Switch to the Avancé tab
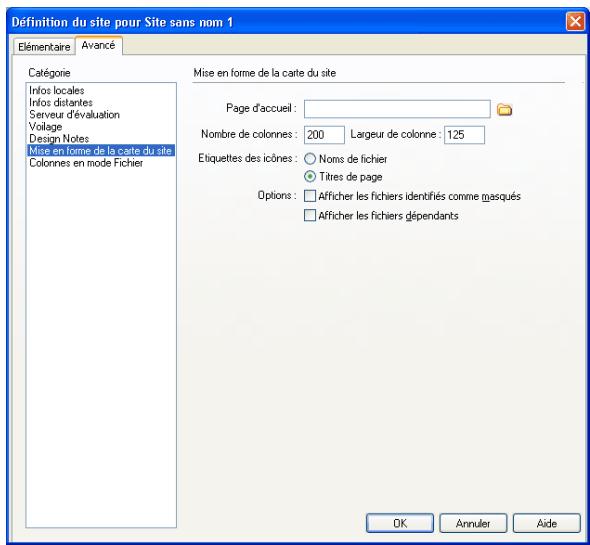The image size is (590, 545). [x=99, y=45]
